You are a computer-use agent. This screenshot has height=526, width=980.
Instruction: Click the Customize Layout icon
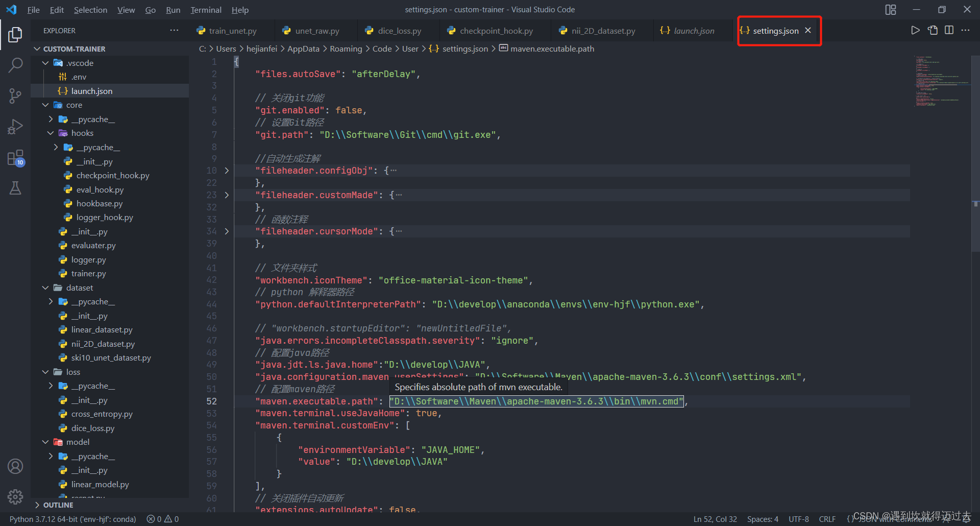point(891,10)
